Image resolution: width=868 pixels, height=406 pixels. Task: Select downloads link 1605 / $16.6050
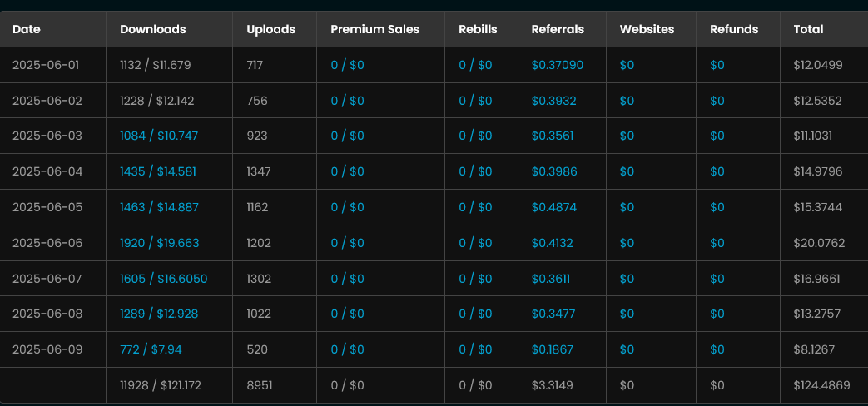[163, 279]
